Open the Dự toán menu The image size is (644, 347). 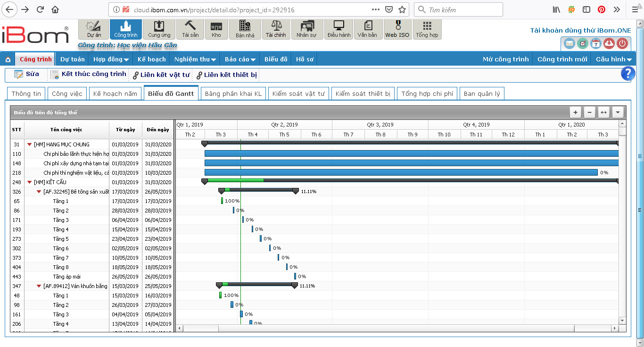tap(73, 59)
